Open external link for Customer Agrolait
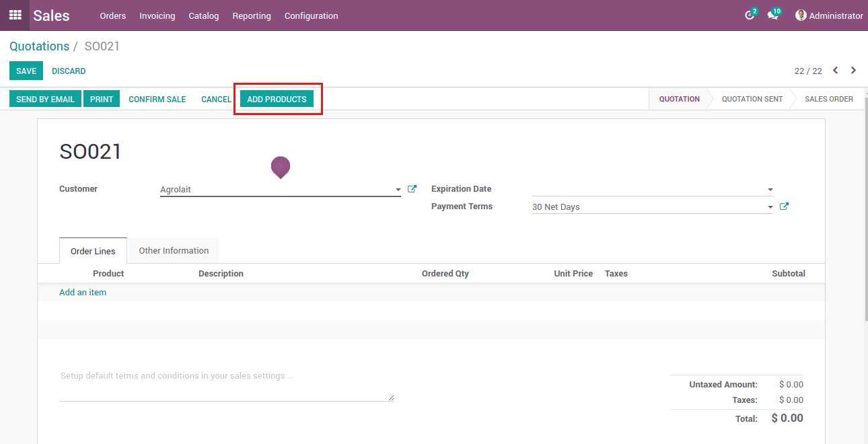 click(412, 189)
